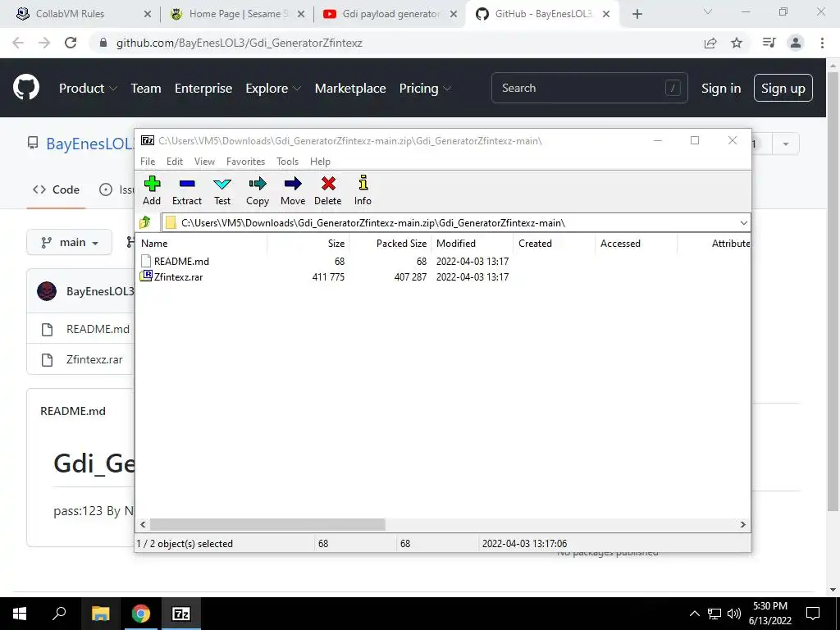Image resolution: width=840 pixels, height=630 pixels.
Task: Switch to the Gdi payload generator YouTube tab
Action: 388,14
